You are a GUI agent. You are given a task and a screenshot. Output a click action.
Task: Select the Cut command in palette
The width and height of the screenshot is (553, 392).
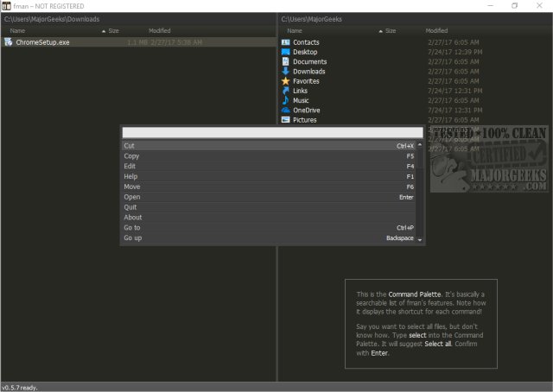click(269, 146)
